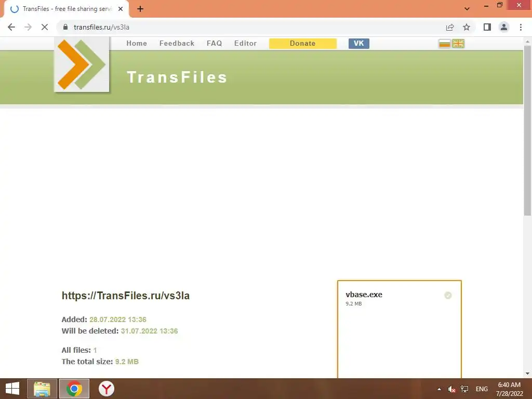Click the scrollbar up arrow
The image size is (532, 399).
click(527, 41)
